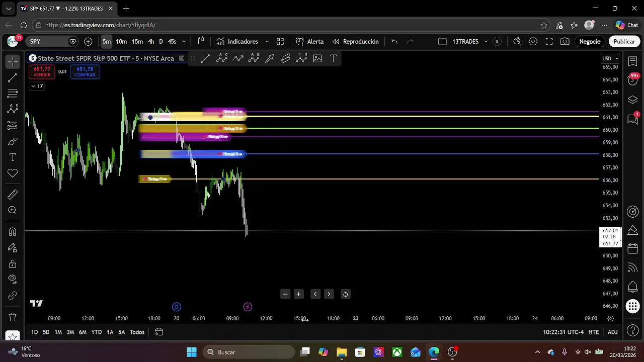Undo last chart action
644x362 pixels.
click(x=394, y=42)
